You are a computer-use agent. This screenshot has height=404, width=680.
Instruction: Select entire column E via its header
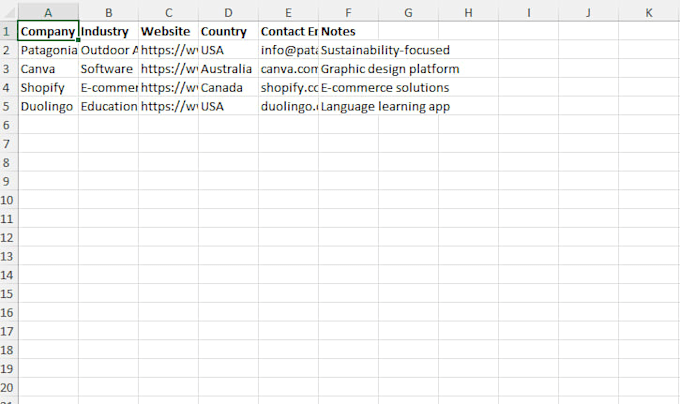pyautogui.click(x=288, y=13)
